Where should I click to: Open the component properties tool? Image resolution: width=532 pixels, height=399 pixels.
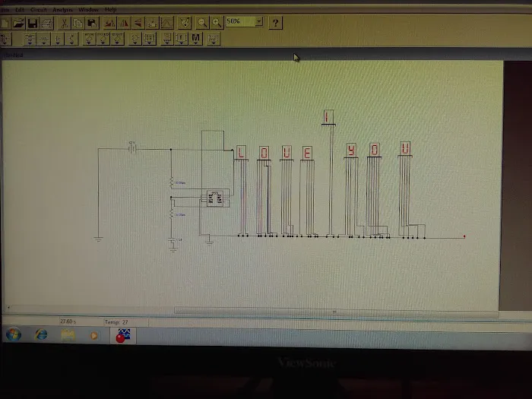pyautogui.click(x=185, y=23)
